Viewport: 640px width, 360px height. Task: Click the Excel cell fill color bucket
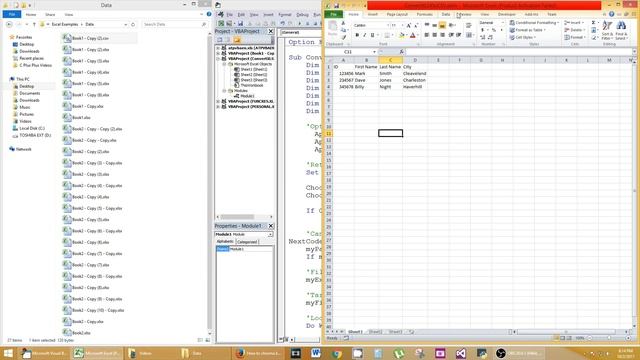pyautogui.click(x=401, y=36)
